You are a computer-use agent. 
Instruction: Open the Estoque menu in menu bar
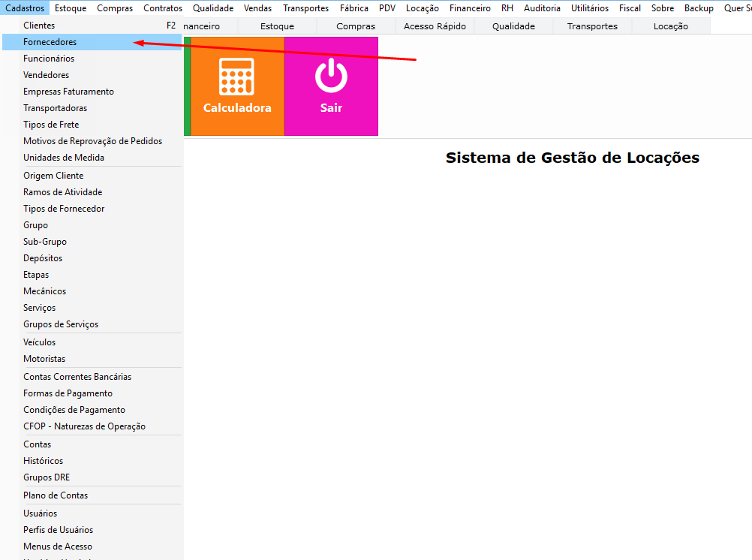71,8
